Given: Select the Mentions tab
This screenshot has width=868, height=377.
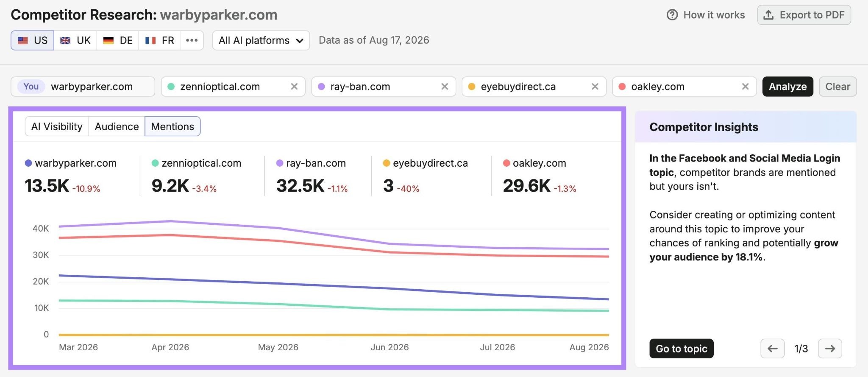Looking at the screenshot, I should click(x=172, y=126).
